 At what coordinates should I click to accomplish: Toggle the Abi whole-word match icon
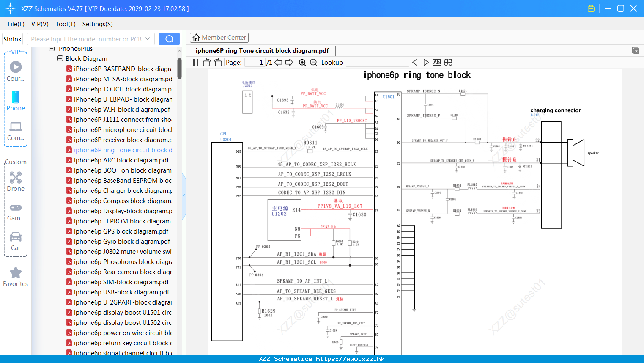tap(437, 62)
